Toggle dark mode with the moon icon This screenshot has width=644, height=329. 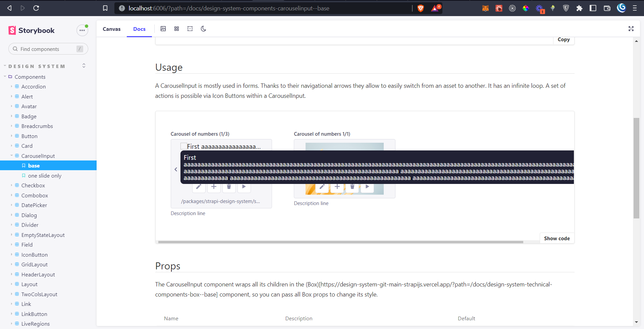(203, 29)
